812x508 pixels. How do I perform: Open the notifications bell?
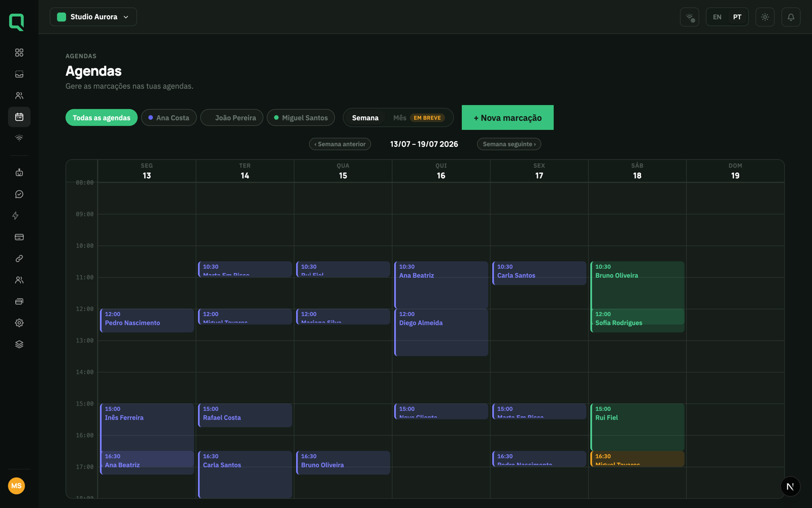pyautogui.click(x=791, y=17)
